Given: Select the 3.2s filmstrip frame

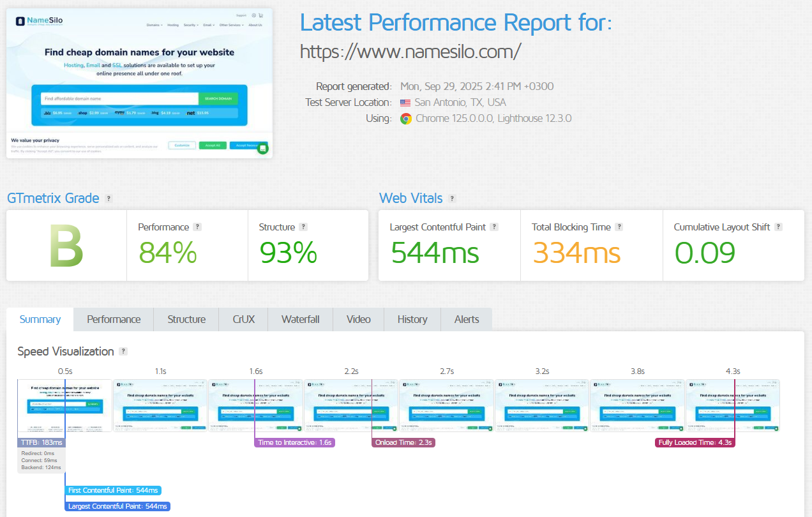Looking at the screenshot, I should point(542,405).
